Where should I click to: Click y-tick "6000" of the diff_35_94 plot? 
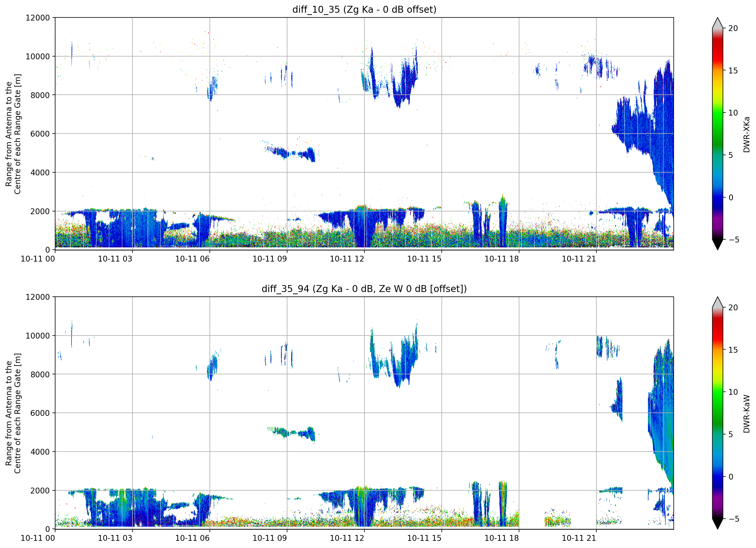[40, 413]
